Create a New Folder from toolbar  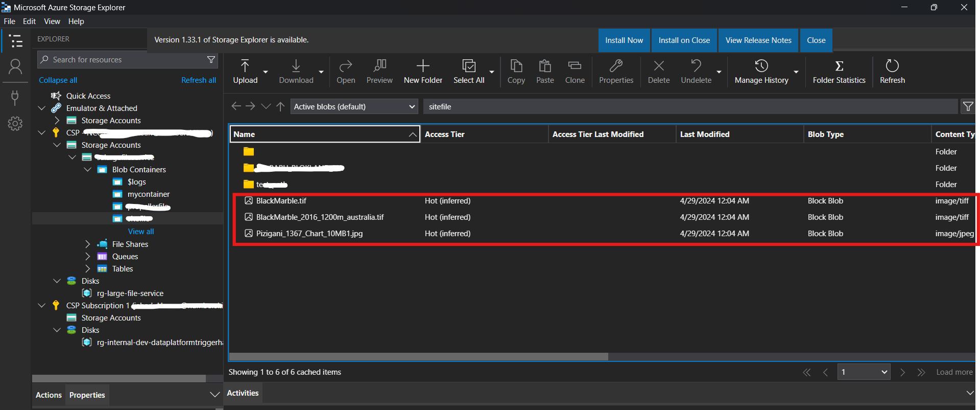423,72
